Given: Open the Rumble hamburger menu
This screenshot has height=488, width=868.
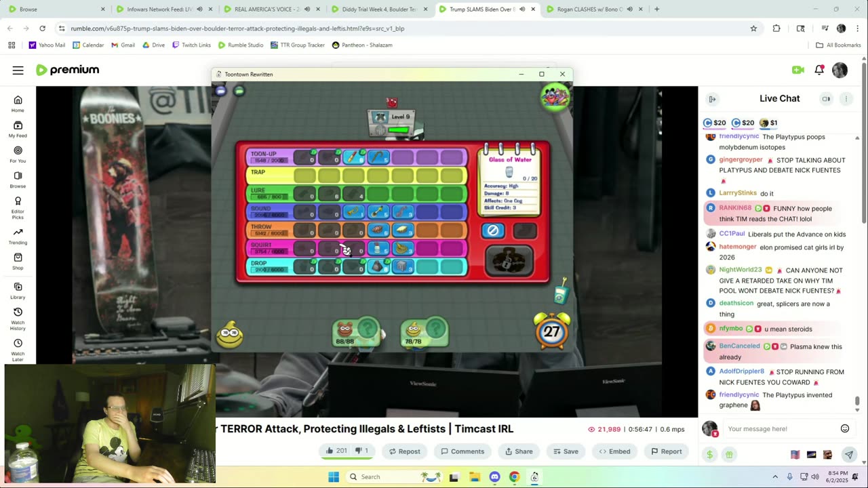Looking at the screenshot, I should pos(18,70).
